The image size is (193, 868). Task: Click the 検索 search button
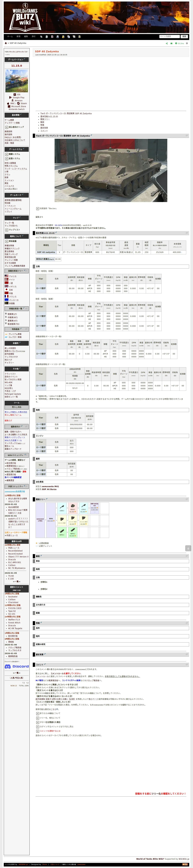tap(184, 36)
